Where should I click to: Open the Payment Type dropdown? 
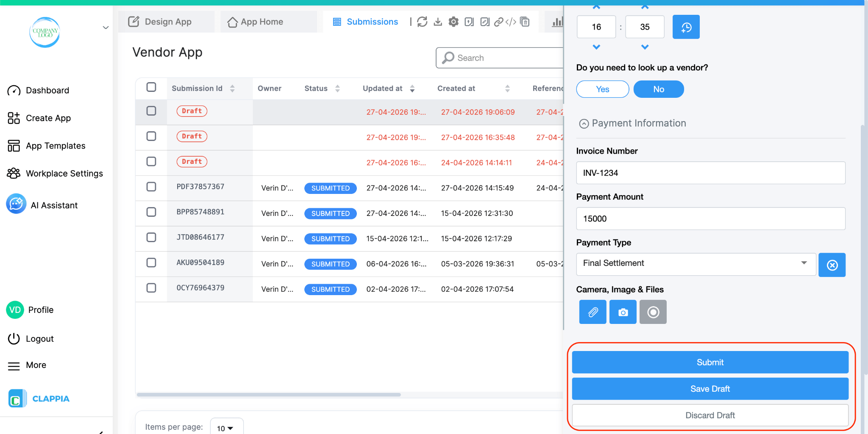(696, 264)
